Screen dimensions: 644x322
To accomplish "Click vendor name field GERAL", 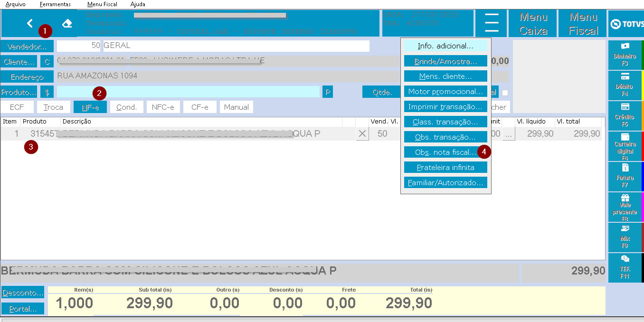I will [236, 46].
